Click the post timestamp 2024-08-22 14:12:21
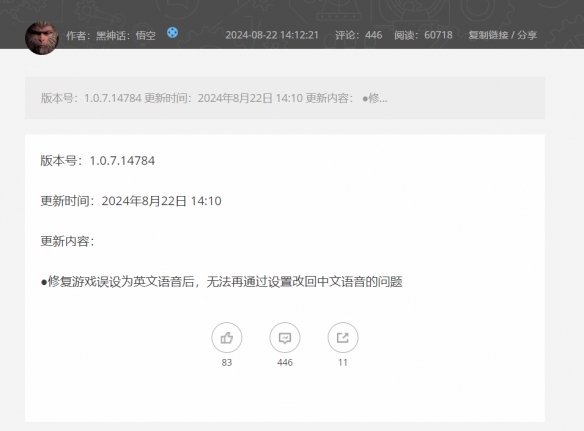Viewport: 584px width, 431px height. pos(272,35)
